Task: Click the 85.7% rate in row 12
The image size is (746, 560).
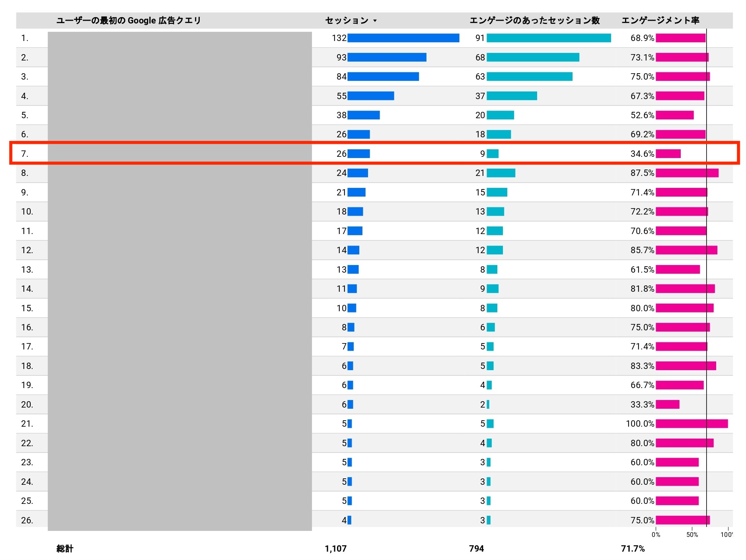Action: pos(642,250)
